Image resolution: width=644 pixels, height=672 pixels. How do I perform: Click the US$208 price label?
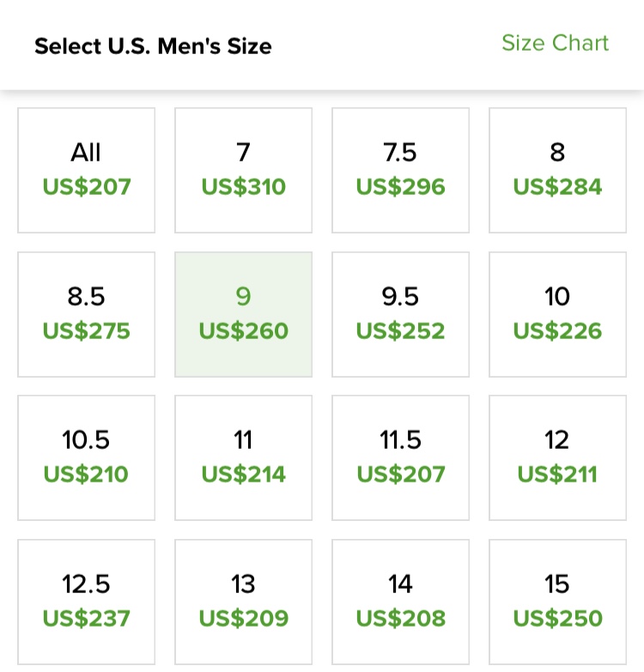401,618
